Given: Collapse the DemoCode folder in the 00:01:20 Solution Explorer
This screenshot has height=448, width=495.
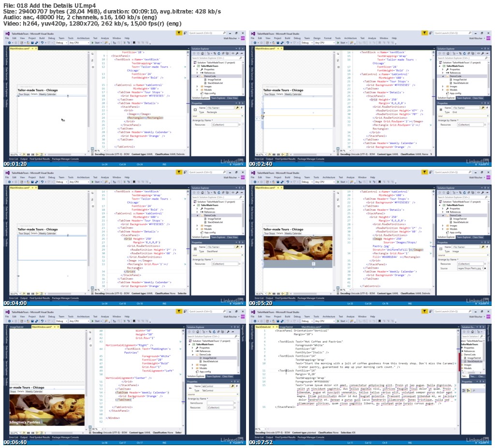Looking at the screenshot, I should coord(198,76).
